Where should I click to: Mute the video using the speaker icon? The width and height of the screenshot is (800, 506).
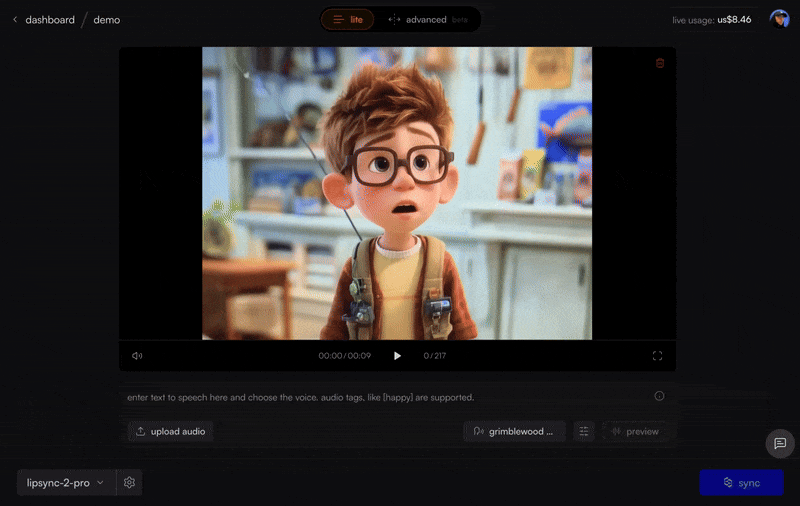(137, 356)
